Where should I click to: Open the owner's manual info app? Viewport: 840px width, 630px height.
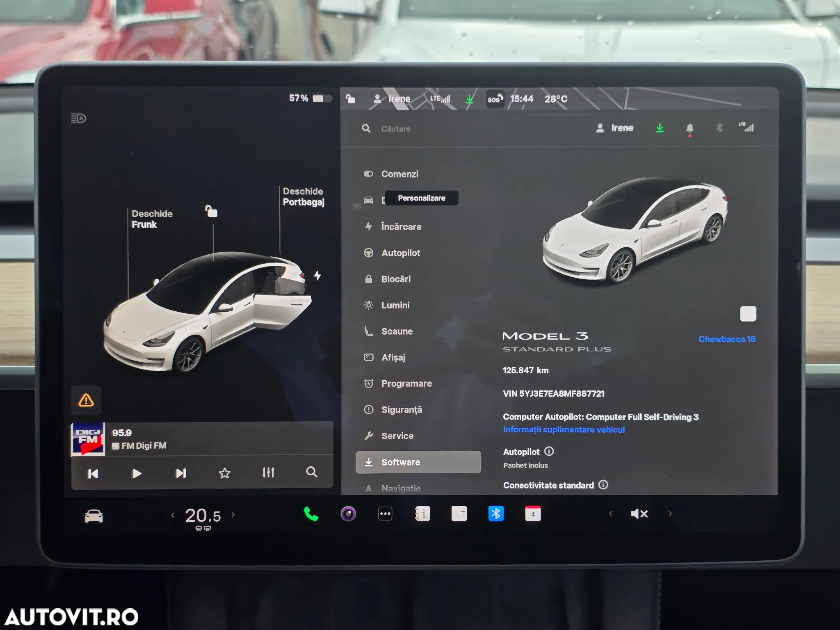pos(422,514)
